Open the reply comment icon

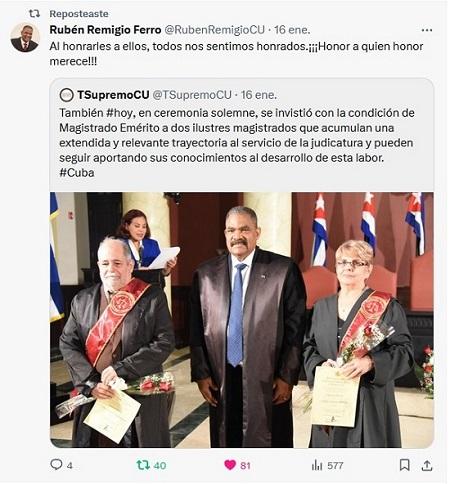click(x=56, y=464)
